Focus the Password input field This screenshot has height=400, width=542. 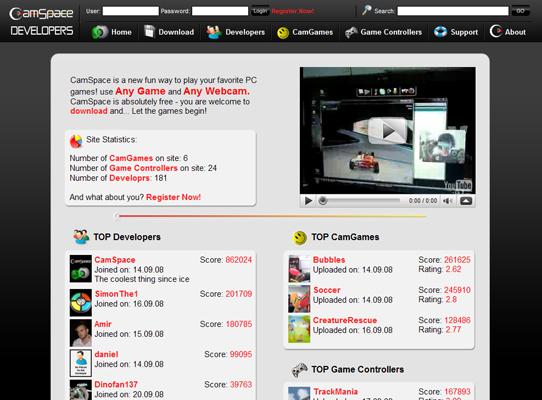[220, 11]
